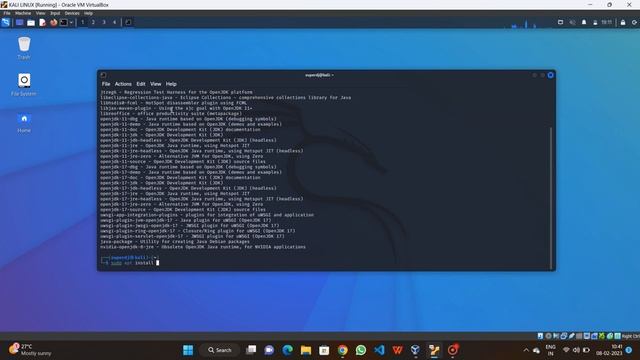The width and height of the screenshot is (640, 360).
Task: Switch to workspace 3
Action: (x=104, y=22)
